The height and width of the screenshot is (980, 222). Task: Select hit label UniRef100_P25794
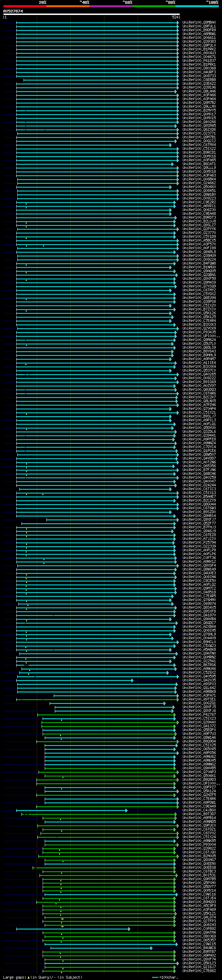pos(199,543)
